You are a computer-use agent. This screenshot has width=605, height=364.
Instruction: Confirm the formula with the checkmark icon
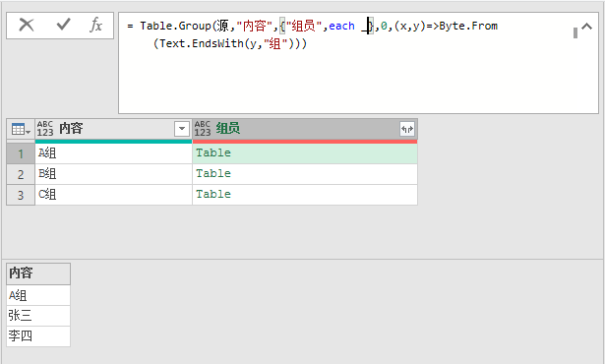(63, 25)
